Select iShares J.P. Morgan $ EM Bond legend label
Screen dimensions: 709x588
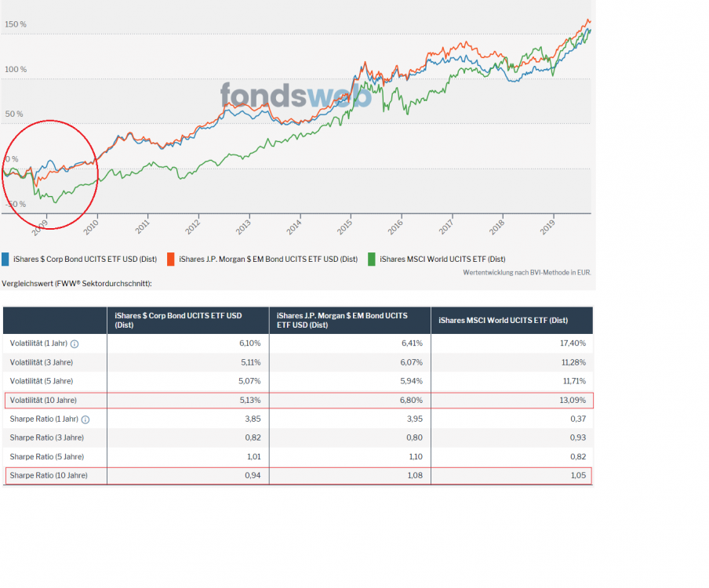coord(267,259)
